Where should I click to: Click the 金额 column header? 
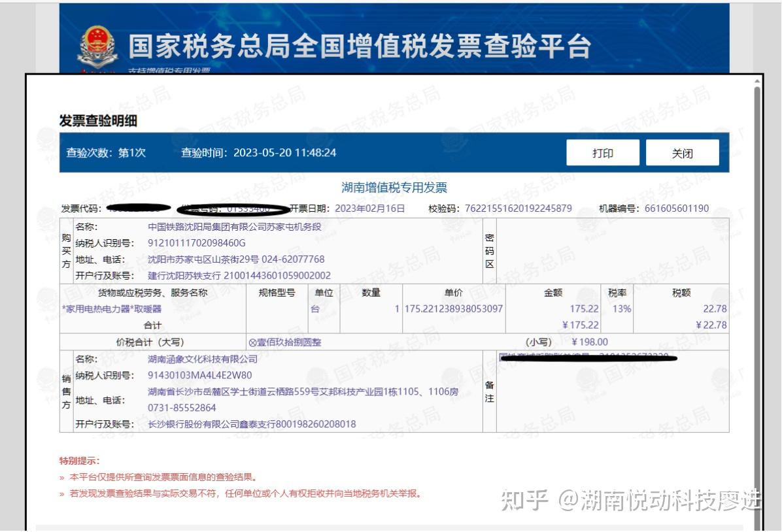click(553, 293)
